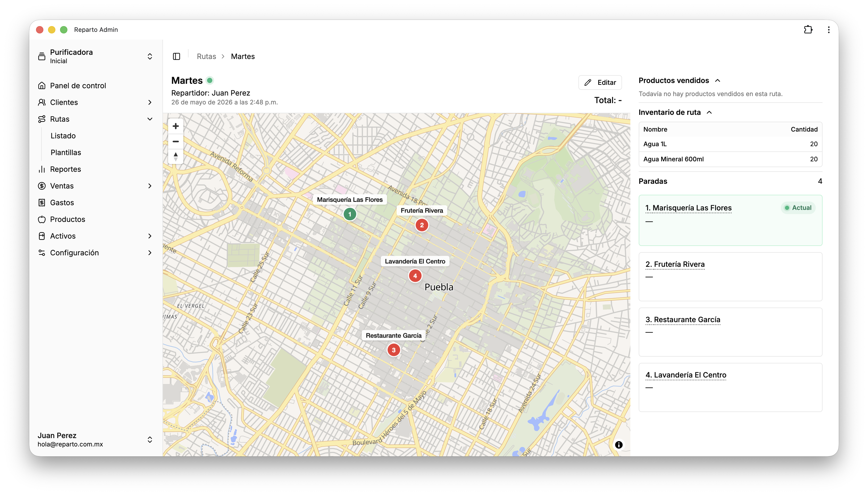This screenshot has width=868, height=495.
Task: Toggle the sidebar panel icon
Action: pos(177,56)
